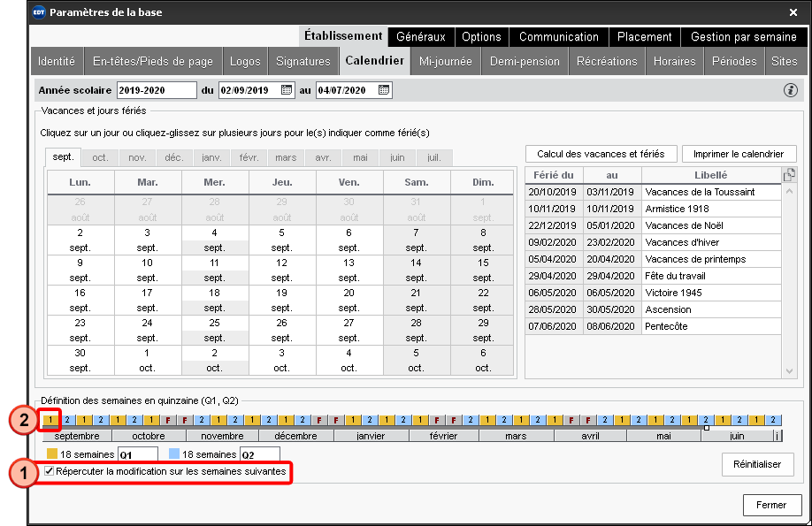
Task: Open En-têtes/Pieds de page sub-tab
Action: click(x=153, y=61)
